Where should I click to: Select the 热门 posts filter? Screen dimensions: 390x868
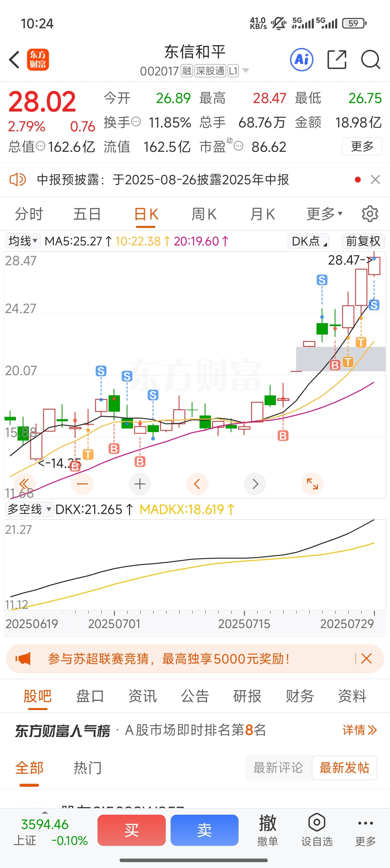(87, 768)
